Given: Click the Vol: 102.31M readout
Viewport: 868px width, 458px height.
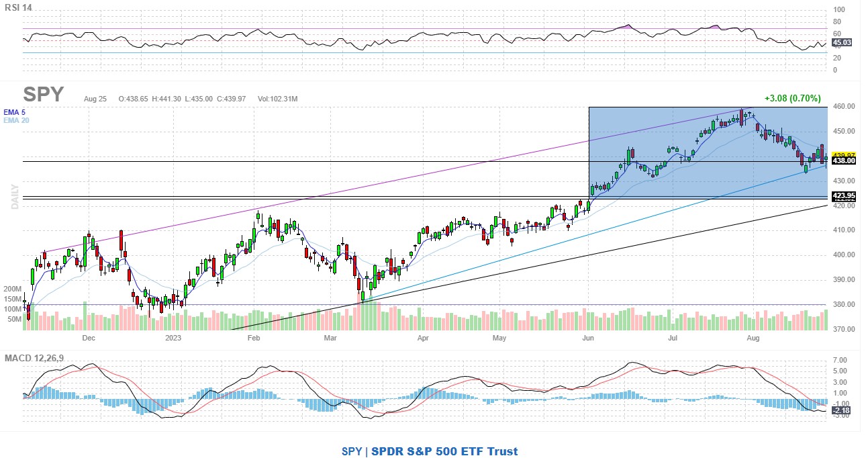Looking at the screenshot, I should tap(276, 99).
